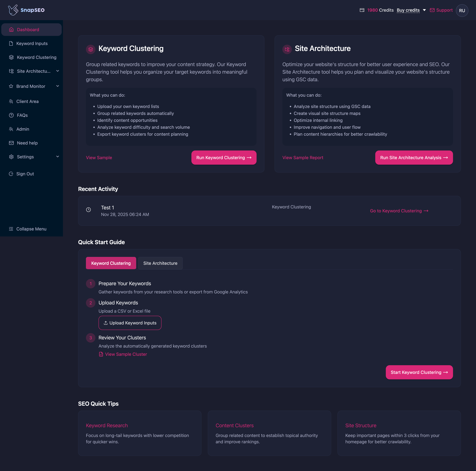Viewport: 476px width, 471px height.
Task: Click the Keyword Clustering layers icon in sidebar
Action: [11, 57]
